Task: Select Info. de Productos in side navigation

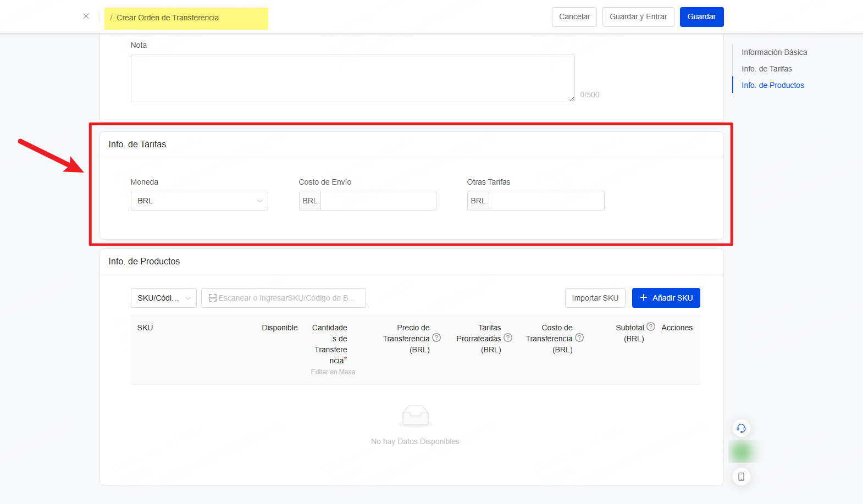Action: point(772,85)
